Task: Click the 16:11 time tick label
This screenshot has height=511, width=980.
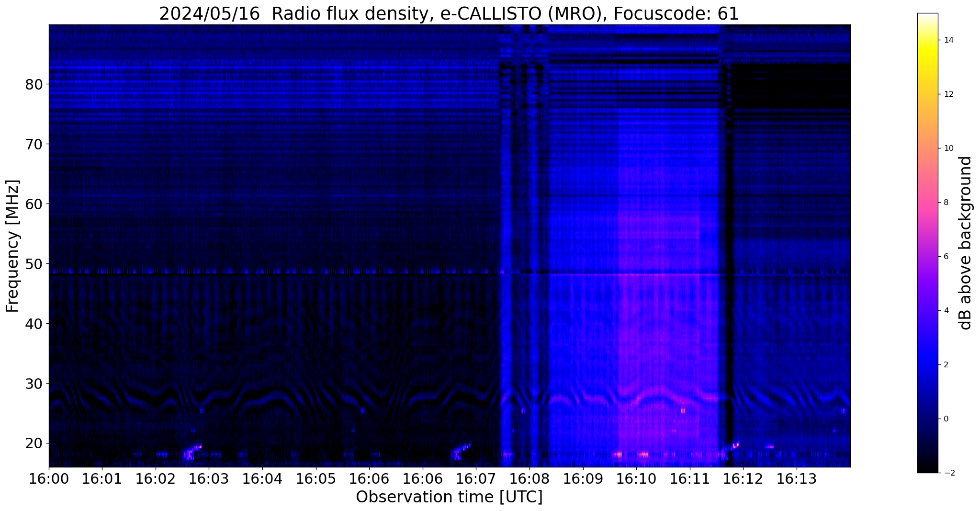Action: click(x=690, y=478)
